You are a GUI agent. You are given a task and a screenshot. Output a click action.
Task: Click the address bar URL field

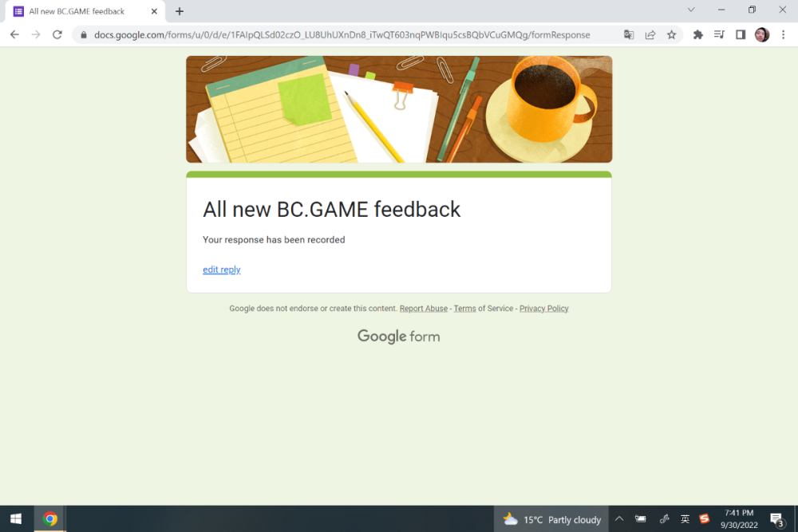[335, 35]
